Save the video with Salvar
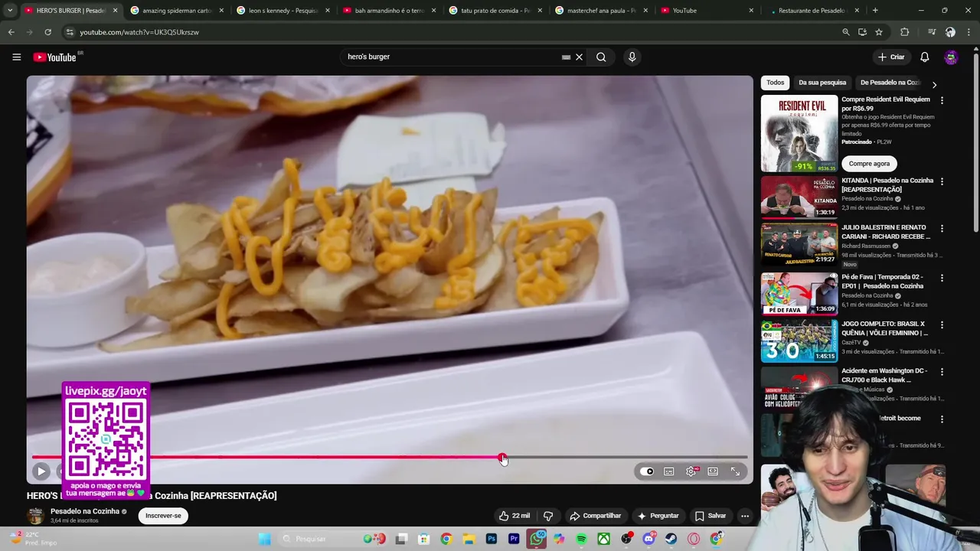The image size is (980, 551). tap(710, 516)
